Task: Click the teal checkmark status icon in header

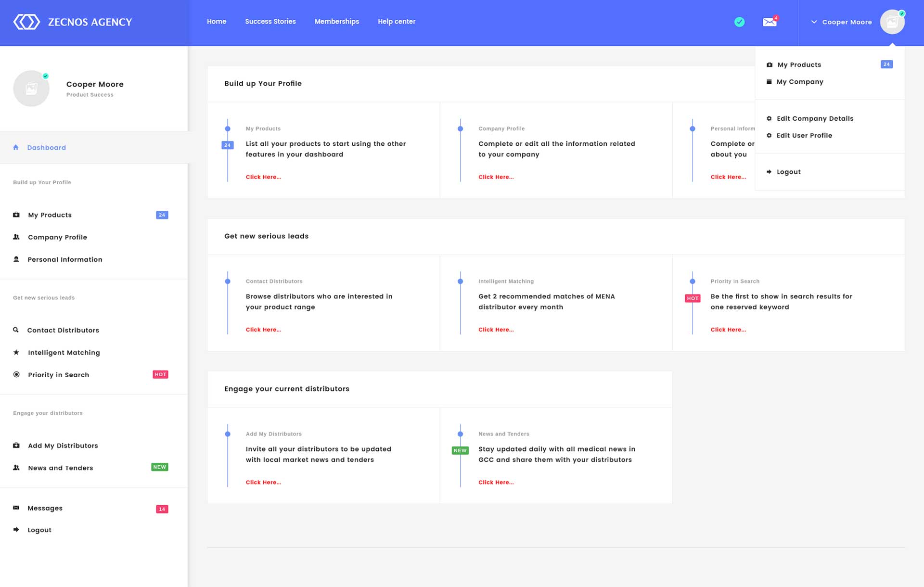Action: [x=739, y=22]
